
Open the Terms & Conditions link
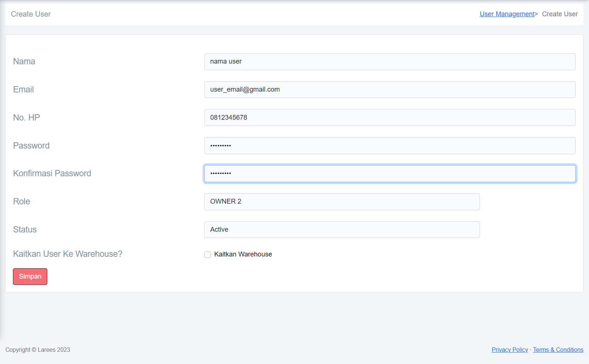pos(558,350)
